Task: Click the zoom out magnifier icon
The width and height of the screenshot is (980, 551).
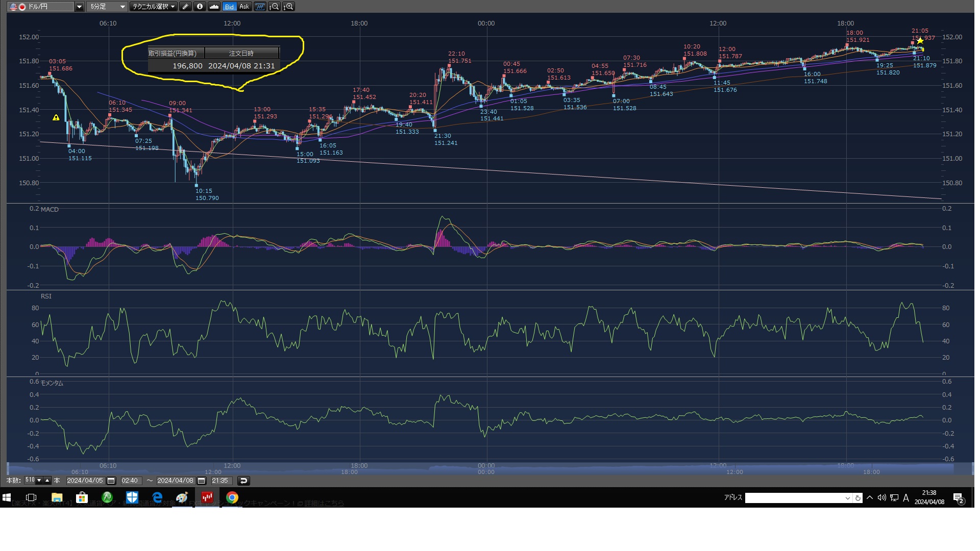Action: (274, 7)
